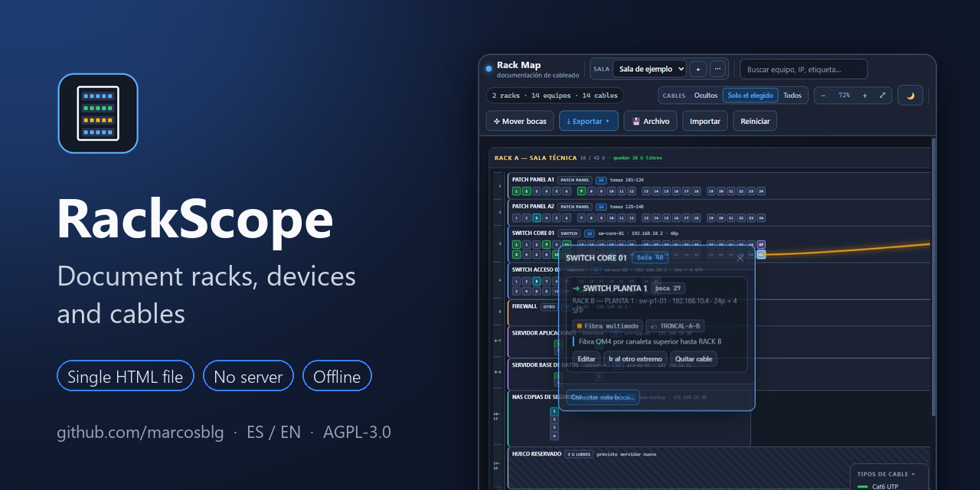Viewport: 980px width, 490px height.
Task: Click the Mover bocas button
Action: tap(521, 121)
